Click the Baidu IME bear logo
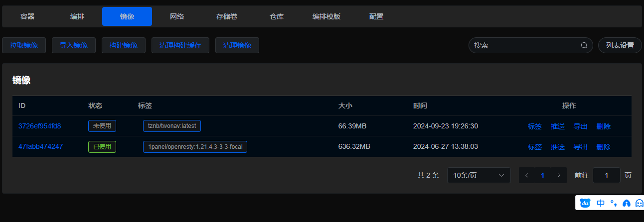This screenshot has height=222, width=644. point(585,203)
